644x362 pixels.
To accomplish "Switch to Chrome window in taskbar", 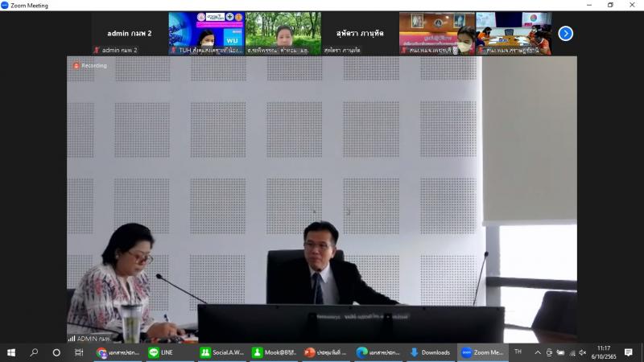I will [118, 352].
